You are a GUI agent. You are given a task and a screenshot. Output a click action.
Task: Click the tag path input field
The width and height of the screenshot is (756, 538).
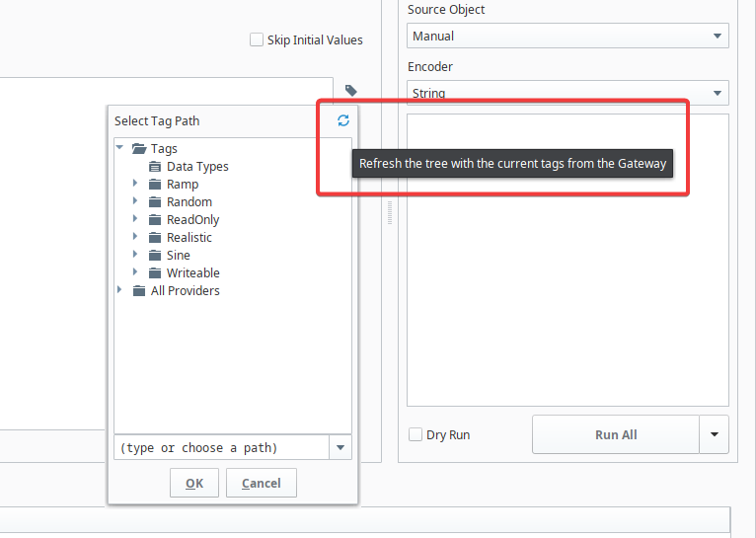220,448
